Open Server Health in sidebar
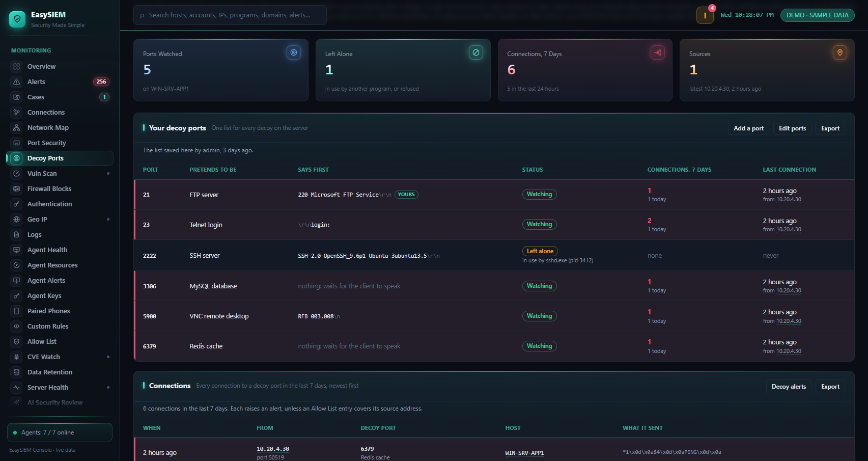Viewport: 868px width, 461px height. coord(60,388)
